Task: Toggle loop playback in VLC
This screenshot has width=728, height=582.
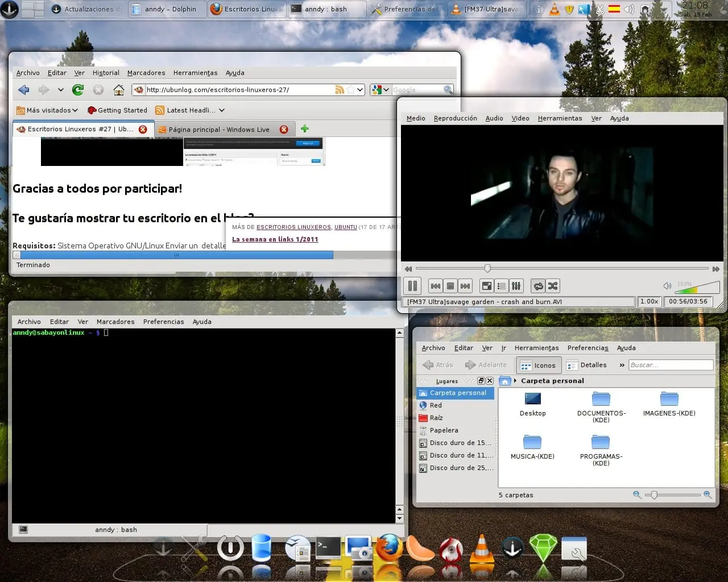Action: coord(538,286)
